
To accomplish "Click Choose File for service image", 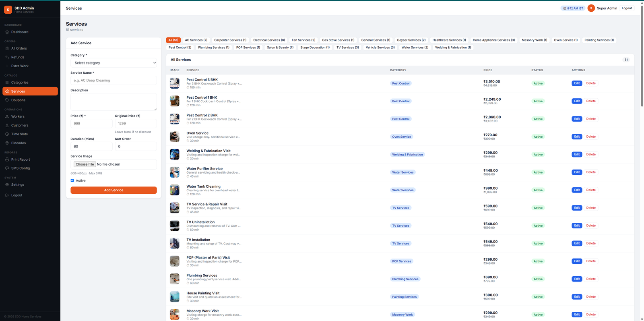I will coord(85,164).
